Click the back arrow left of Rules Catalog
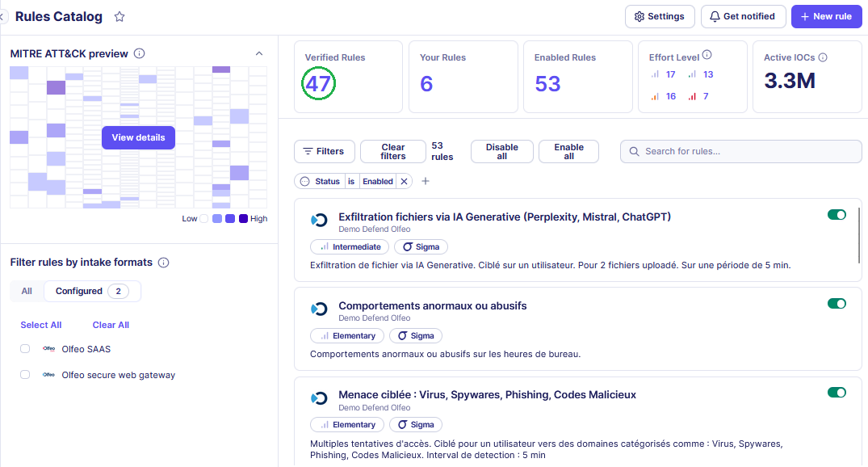The image size is (868, 467). coord(3,17)
